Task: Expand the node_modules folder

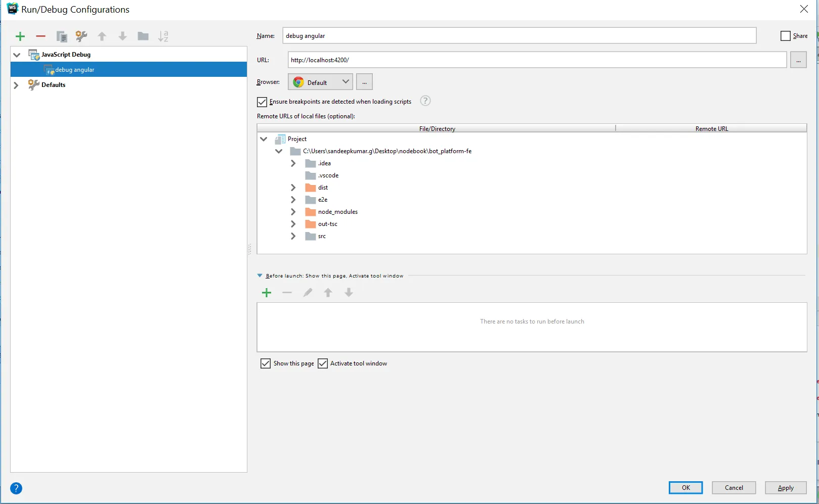Action: pos(293,212)
